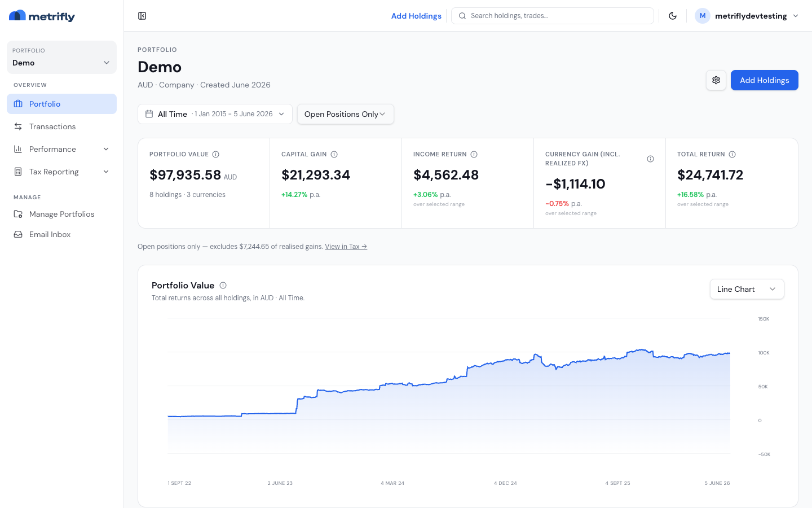Click the Performance bar chart icon

click(18, 149)
